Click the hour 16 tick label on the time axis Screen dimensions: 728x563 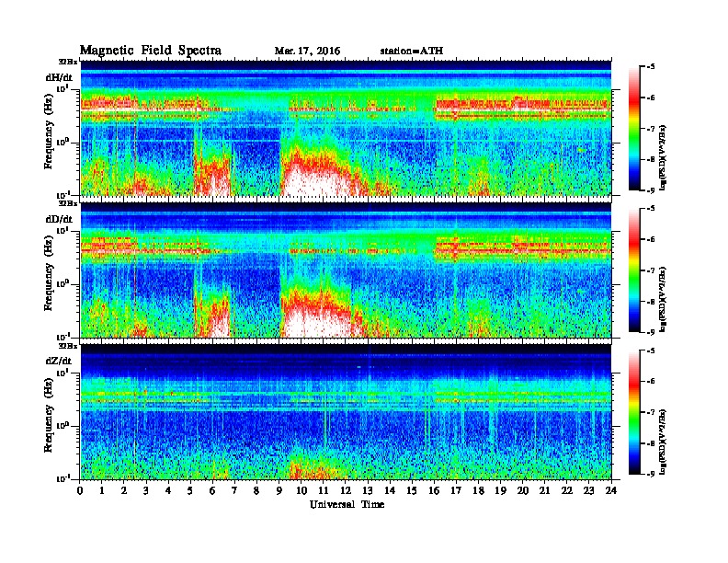tap(434, 491)
